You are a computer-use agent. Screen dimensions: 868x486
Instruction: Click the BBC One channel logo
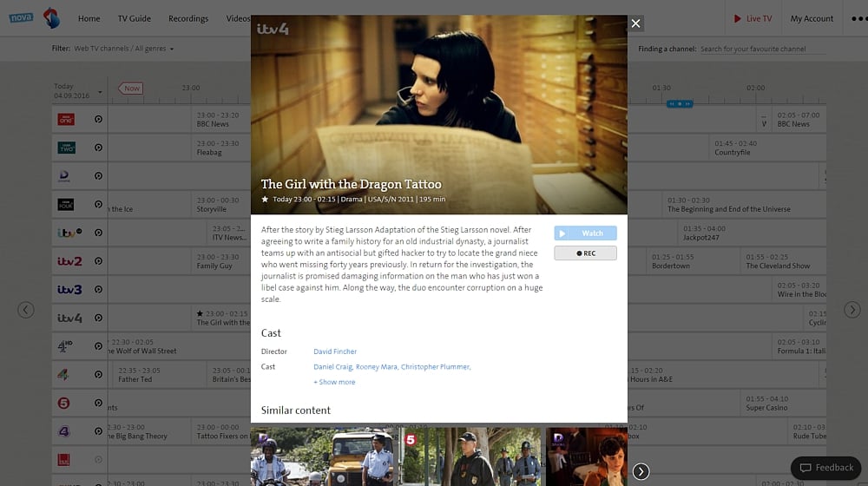click(x=66, y=119)
